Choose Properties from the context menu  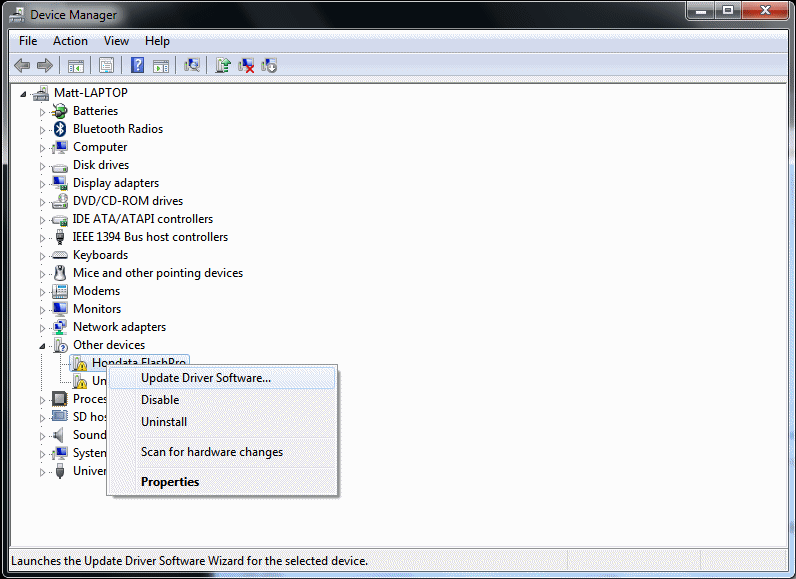click(x=222, y=482)
